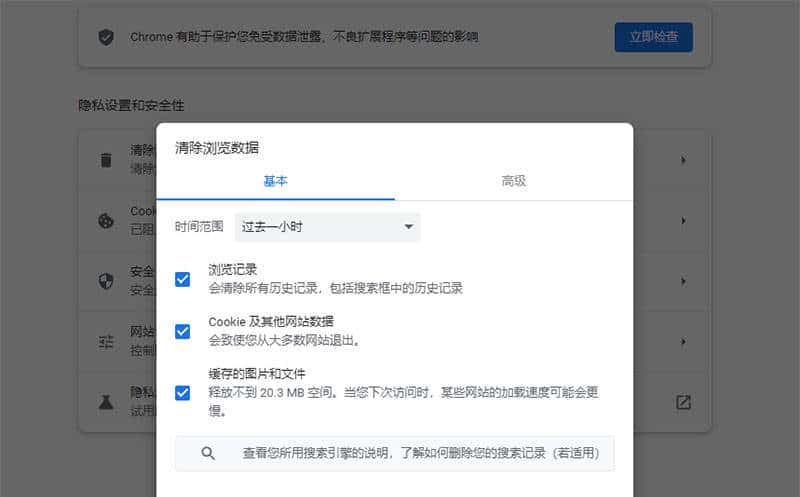Expand the security row arrow
800x497 pixels.
(x=683, y=281)
